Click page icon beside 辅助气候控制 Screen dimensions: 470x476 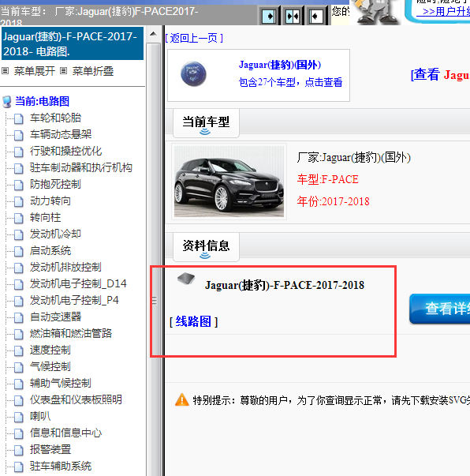point(19,384)
